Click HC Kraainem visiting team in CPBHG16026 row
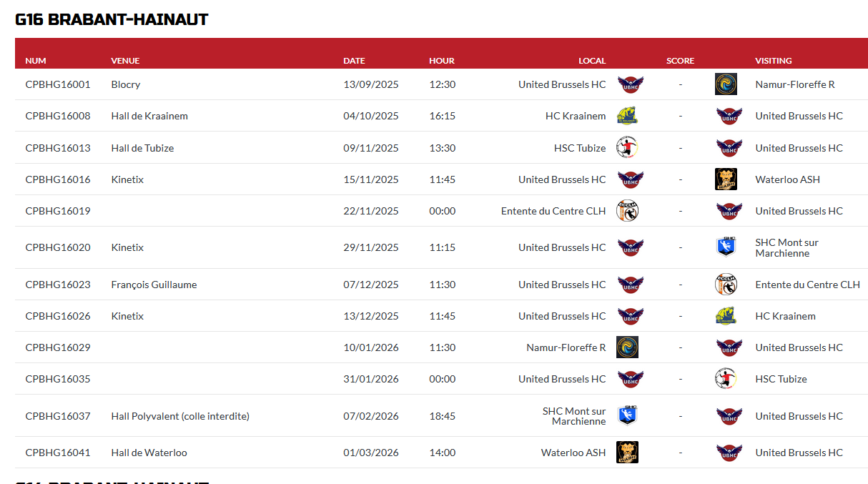Image resolution: width=868 pixels, height=484 pixels. 785,316
